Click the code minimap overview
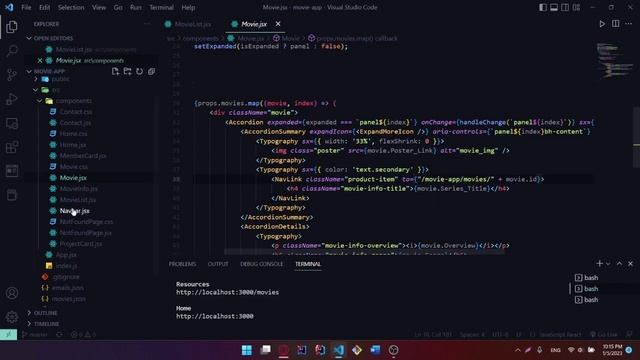Screen dimensions: 640x360 pos(614,60)
